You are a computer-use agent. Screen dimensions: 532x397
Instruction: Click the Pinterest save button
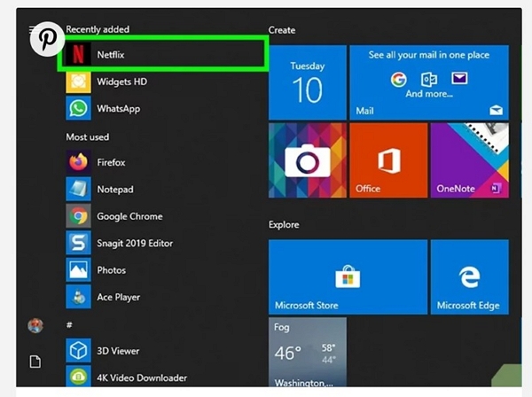point(47,39)
